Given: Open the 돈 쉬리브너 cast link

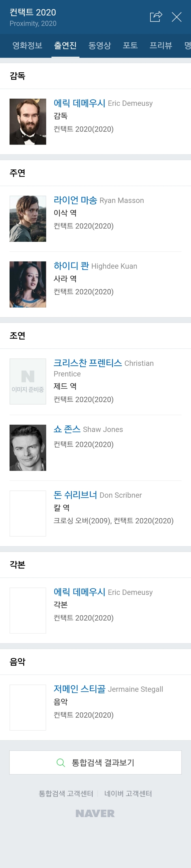Looking at the screenshot, I should coord(75,495).
